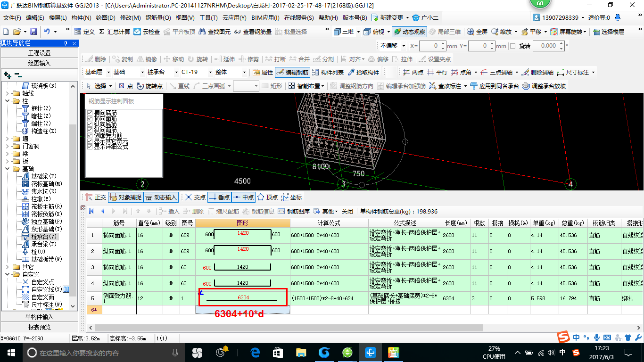Go to first rebar record arrow

click(x=91, y=211)
